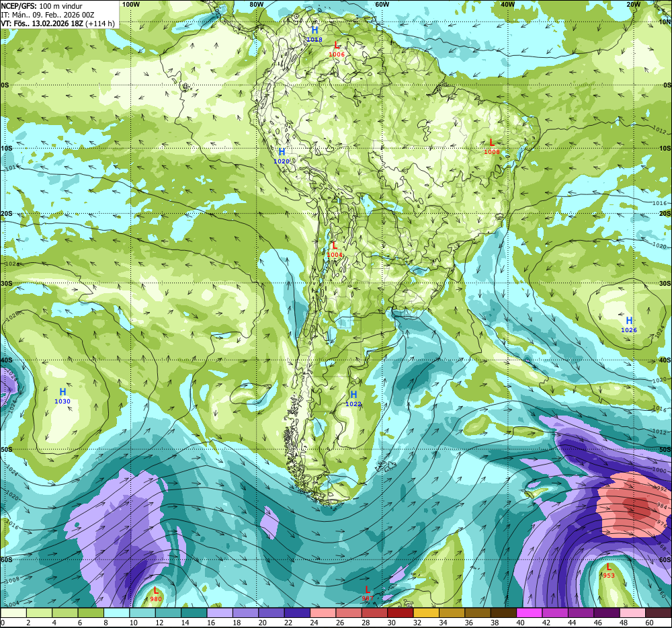This screenshot has height=628, width=672.
Task: Click the L symbol above the 980 value
Action: pyautogui.click(x=156, y=591)
